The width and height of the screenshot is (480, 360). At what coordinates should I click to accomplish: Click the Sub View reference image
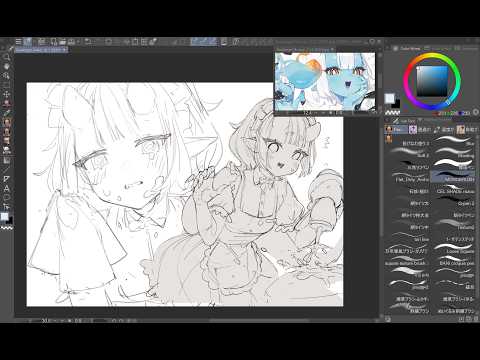coord(325,81)
